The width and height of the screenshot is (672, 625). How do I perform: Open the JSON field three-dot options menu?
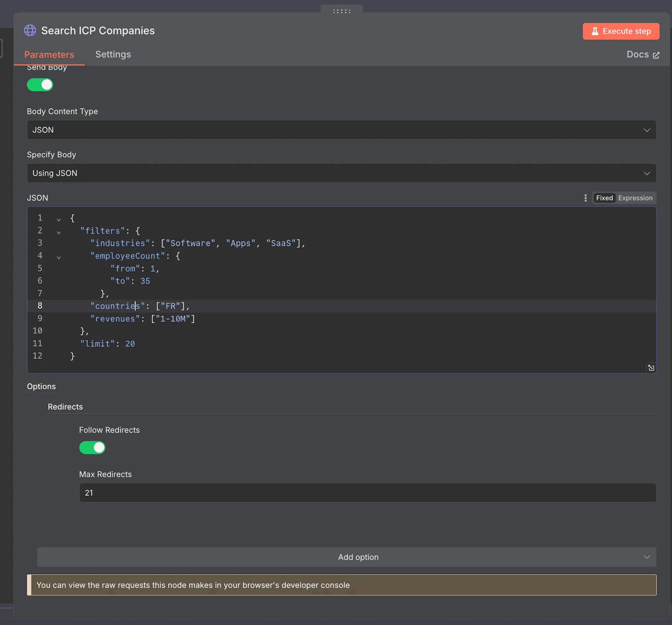[x=585, y=198]
